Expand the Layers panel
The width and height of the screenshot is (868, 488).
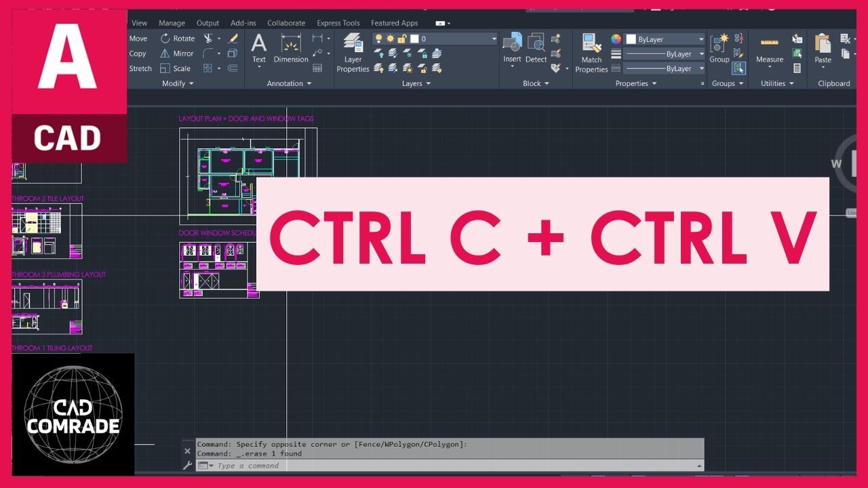tap(416, 83)
